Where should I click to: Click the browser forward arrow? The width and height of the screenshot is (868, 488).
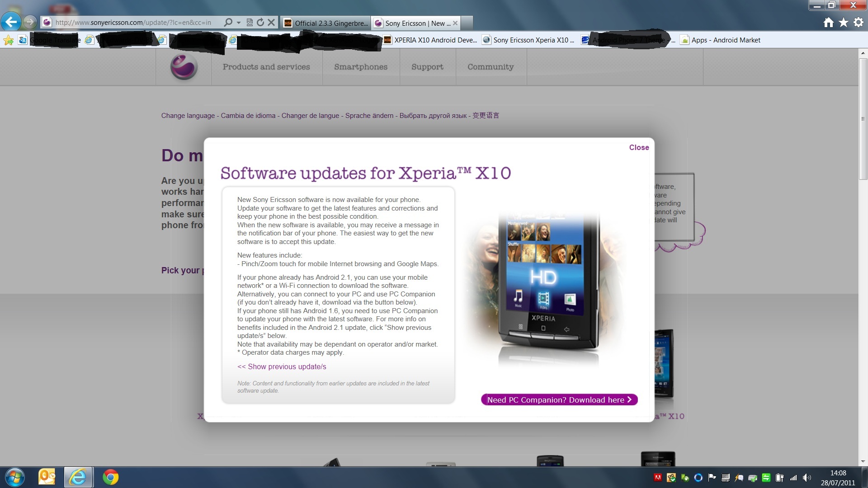30,22
